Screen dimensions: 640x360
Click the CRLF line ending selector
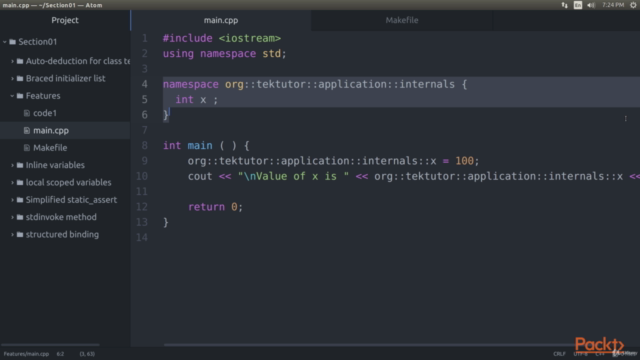[x=559, y=354]
